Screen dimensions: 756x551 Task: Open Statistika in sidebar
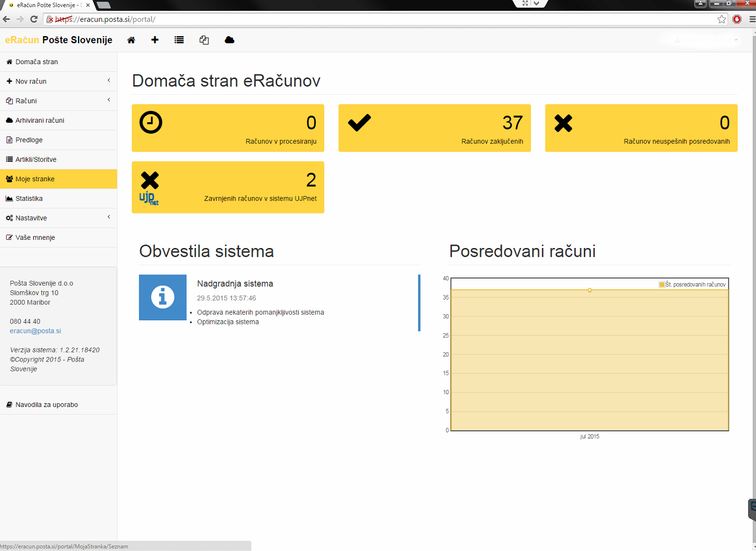(59, 198)
